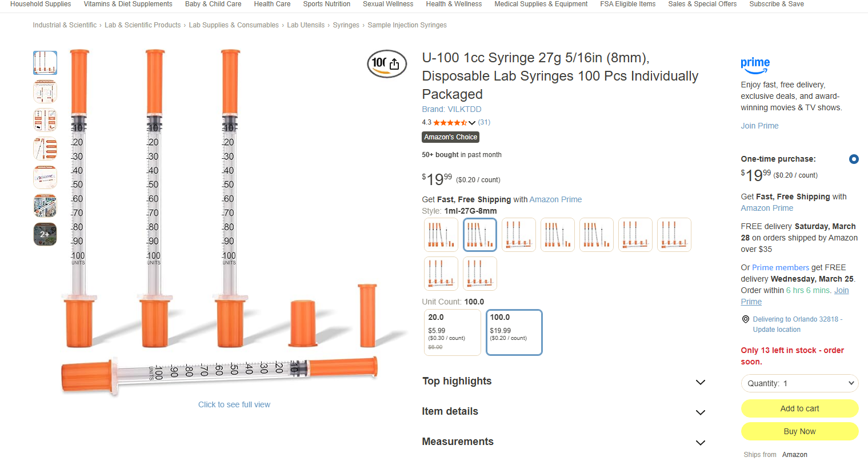View the '2+' more images thumbnail

point(45,234)
